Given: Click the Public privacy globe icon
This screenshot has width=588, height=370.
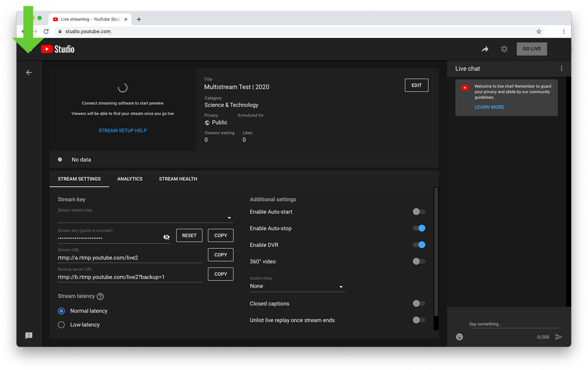Looking at the screenshot, I should click(x=207, y=123).
